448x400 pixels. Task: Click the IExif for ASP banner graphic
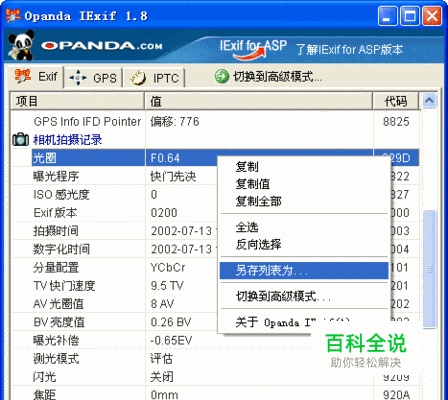tap(253, 49)
